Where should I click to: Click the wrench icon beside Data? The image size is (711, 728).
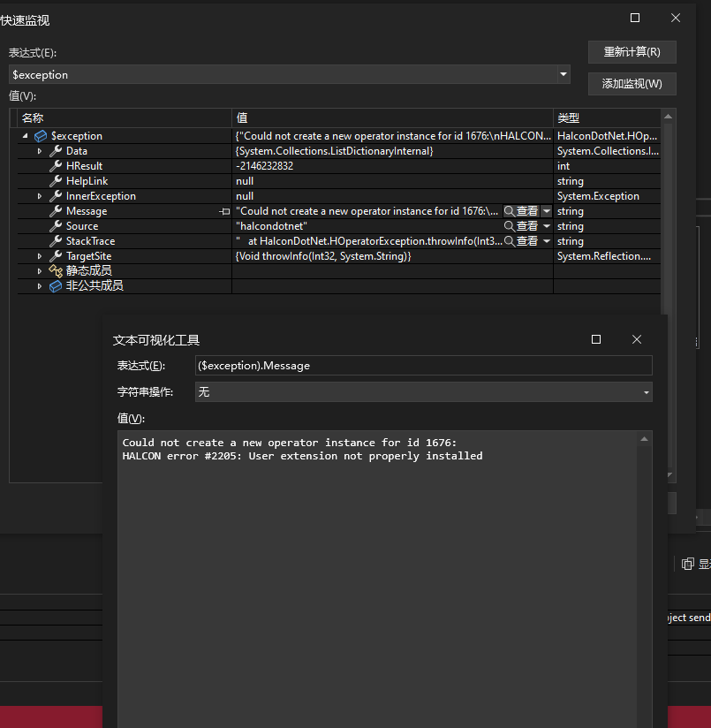click(56, 150)
